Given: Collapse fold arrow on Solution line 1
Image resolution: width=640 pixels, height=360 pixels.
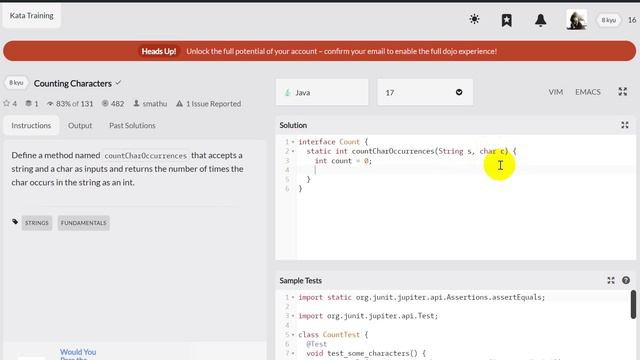Looking at the screenshot, I should (x=293, y=142).
